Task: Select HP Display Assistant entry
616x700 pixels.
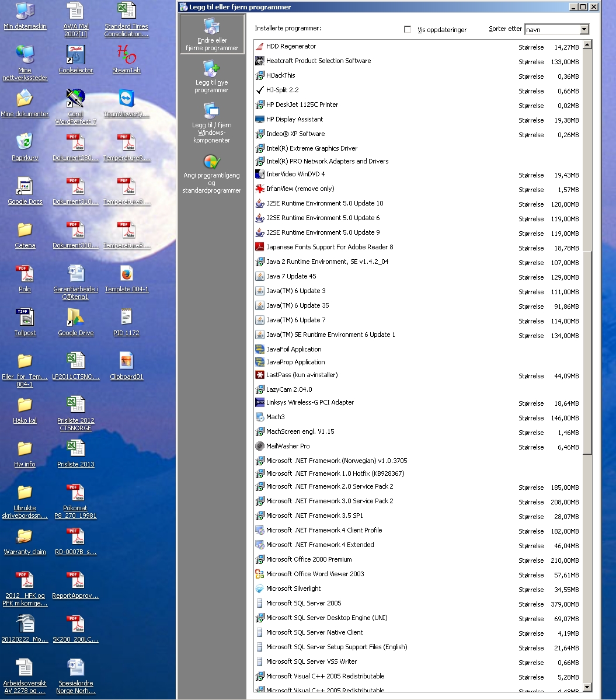Action: tap(418, 120)
